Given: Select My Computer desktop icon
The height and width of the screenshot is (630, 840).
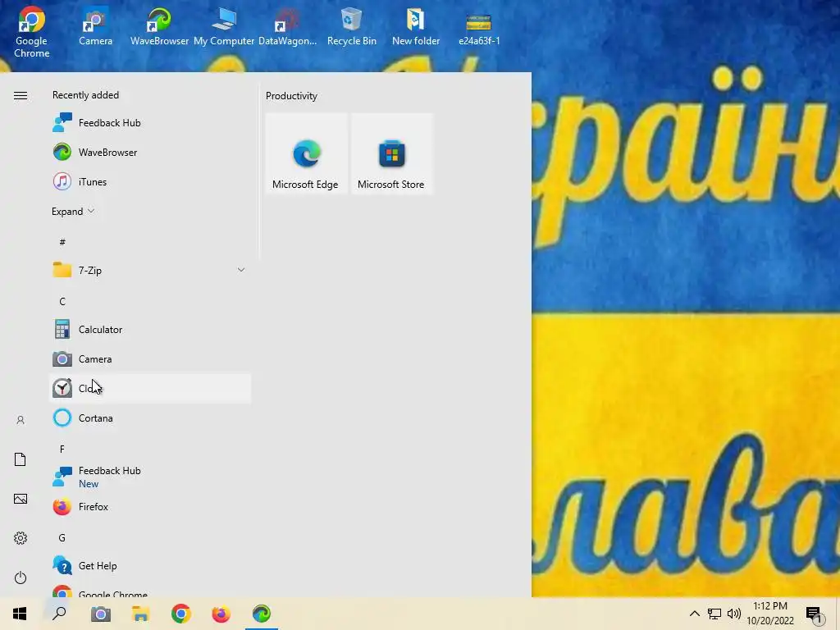Looking at the screenshot, I should pyautogui.click(x=224, y=26).
